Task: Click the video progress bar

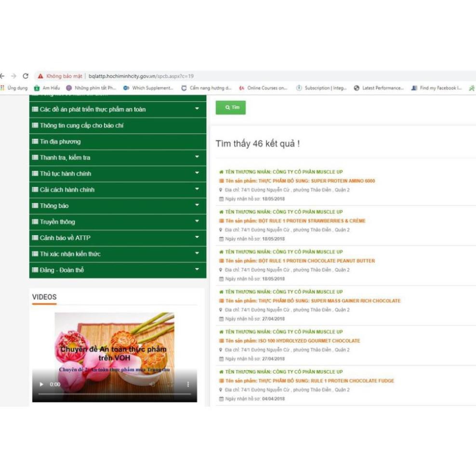Action: click(115, 394)
